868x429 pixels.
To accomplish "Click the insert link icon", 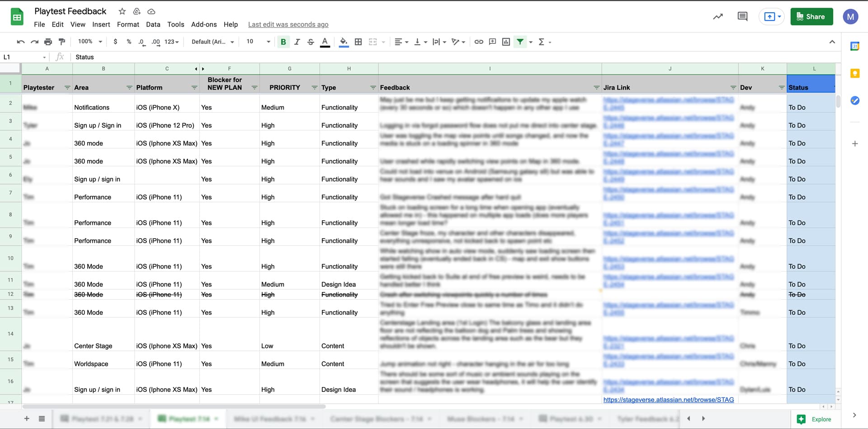I will click(479, 42).
